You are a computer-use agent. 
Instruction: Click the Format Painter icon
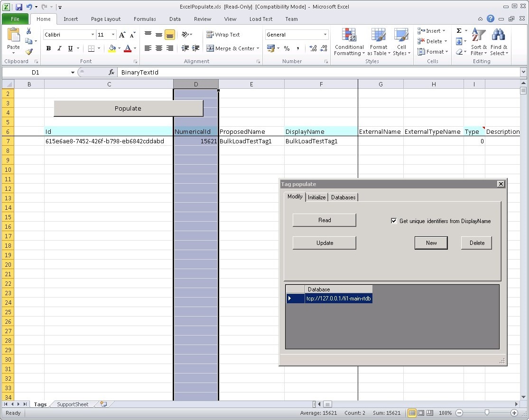click(x=29, y=52)
